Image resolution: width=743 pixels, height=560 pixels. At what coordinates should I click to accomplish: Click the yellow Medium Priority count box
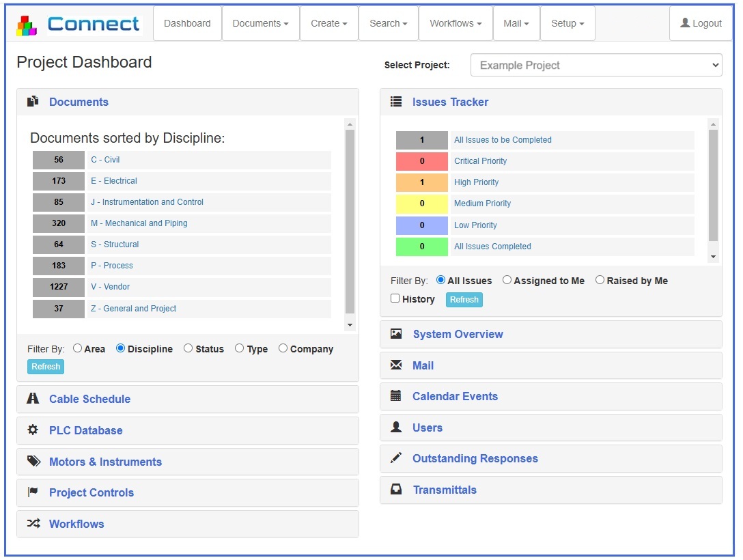422,204
